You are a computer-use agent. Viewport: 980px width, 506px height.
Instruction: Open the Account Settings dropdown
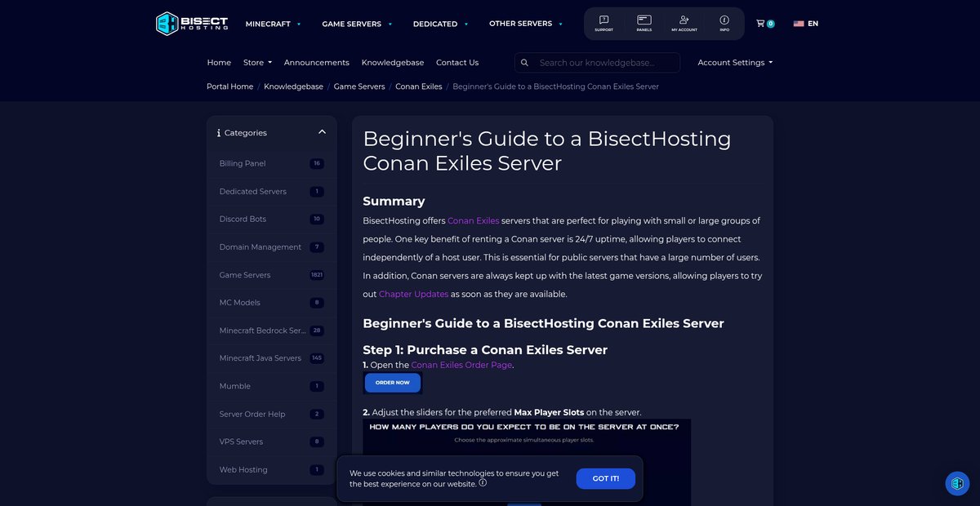tap(735, 62)
